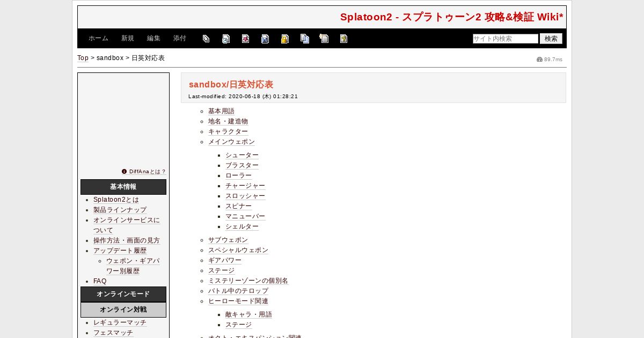
Task: Click the floppy-disk backup icon
Action: tap(265, 39)
